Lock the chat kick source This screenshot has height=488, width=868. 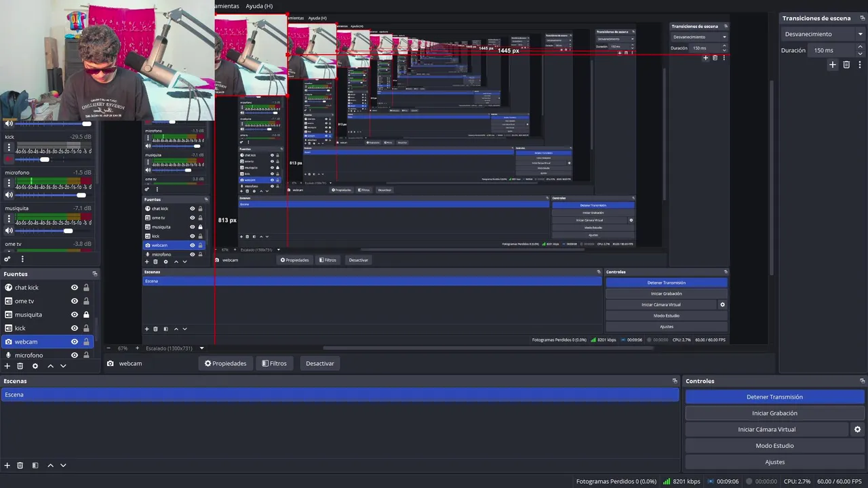point(86,287)
